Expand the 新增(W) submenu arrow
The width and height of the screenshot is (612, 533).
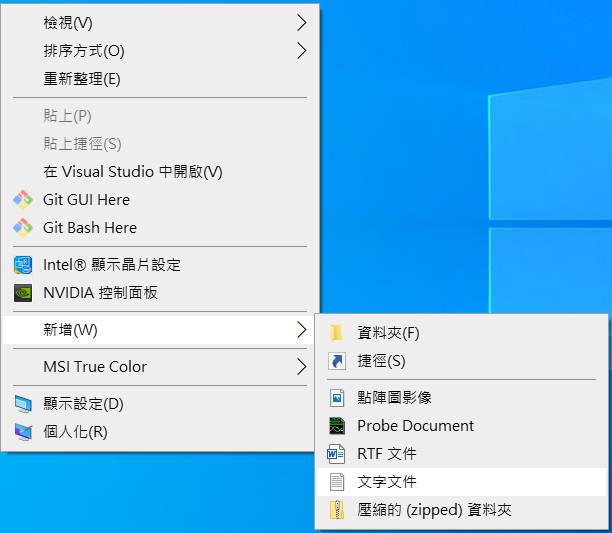[x=301, y=330]
